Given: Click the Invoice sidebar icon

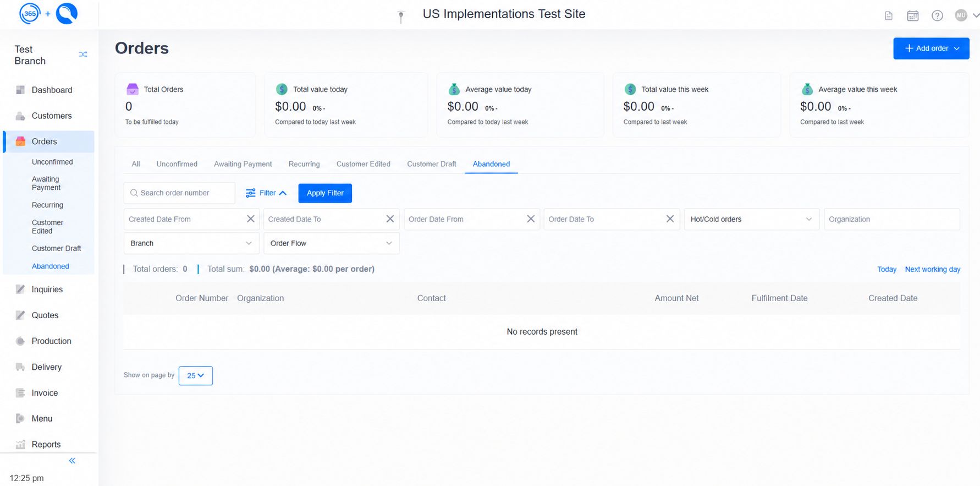Looking at the screenshot, I should click(x=20, y=392).
